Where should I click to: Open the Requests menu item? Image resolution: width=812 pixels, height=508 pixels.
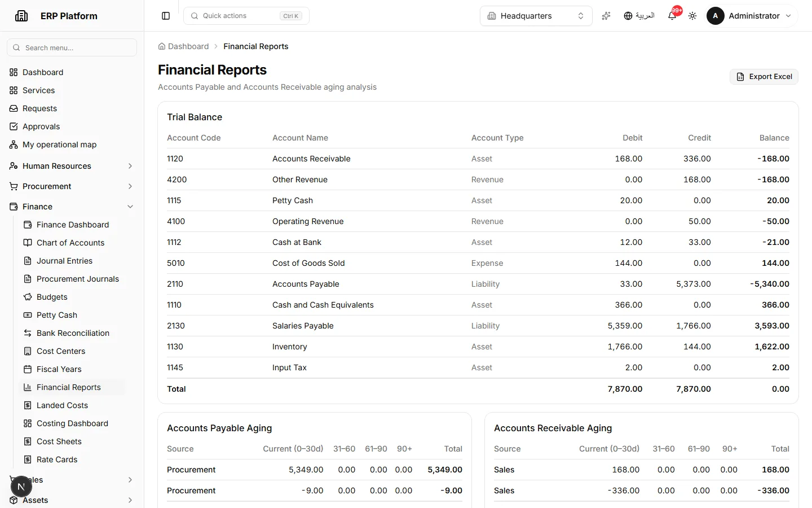tap(72, 108)
